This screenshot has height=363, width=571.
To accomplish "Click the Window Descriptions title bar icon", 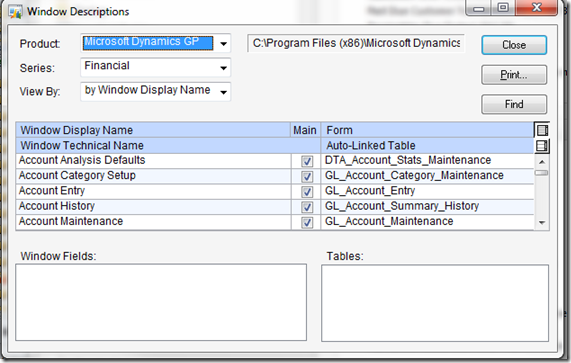I will click(15, 12).
